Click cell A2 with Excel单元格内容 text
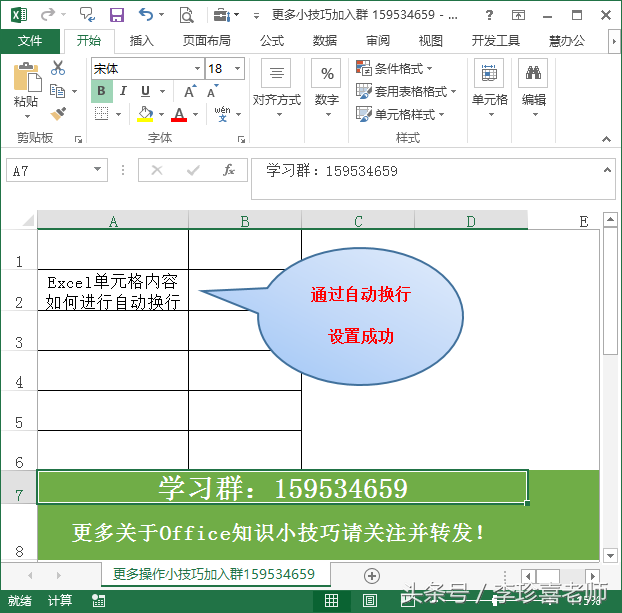622x613 pixels. point(113,290)
